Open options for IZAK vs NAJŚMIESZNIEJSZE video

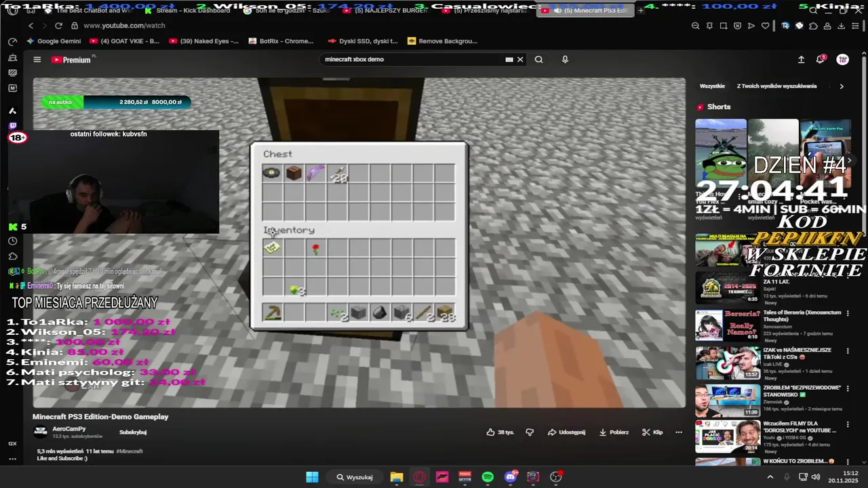click(x=849, y=351)
